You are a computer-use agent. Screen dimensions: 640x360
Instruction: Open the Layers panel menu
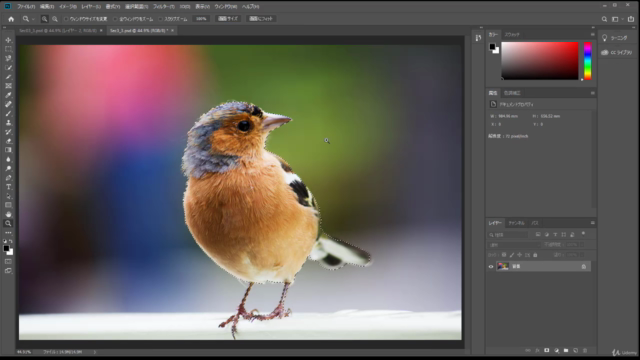592,223
